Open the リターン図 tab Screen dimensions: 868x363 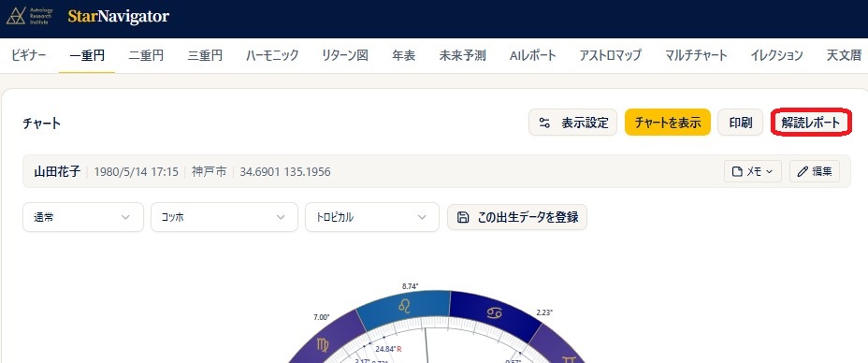click(x=345, y=55)
